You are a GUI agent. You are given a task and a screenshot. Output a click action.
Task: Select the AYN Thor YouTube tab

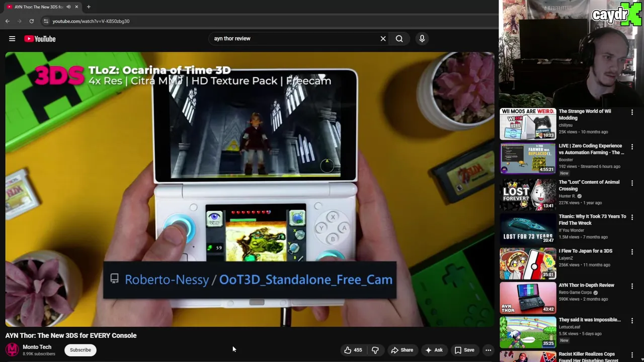(x=42, y=7)
